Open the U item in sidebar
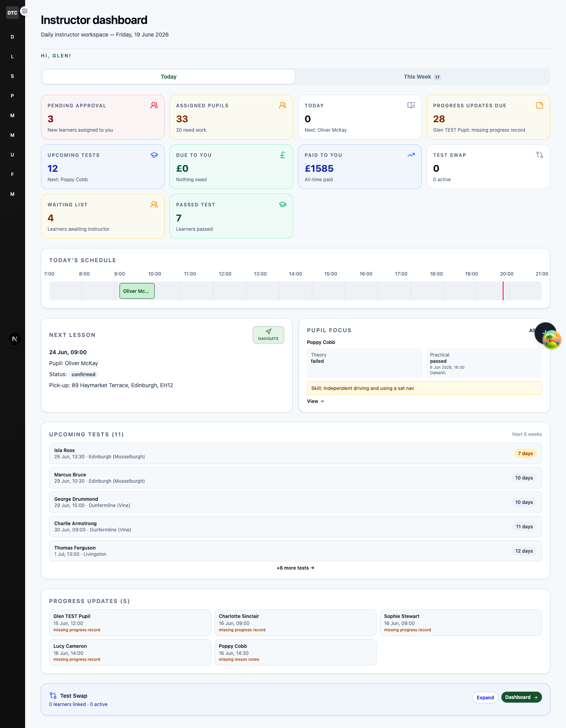 [x=13, y=155]
